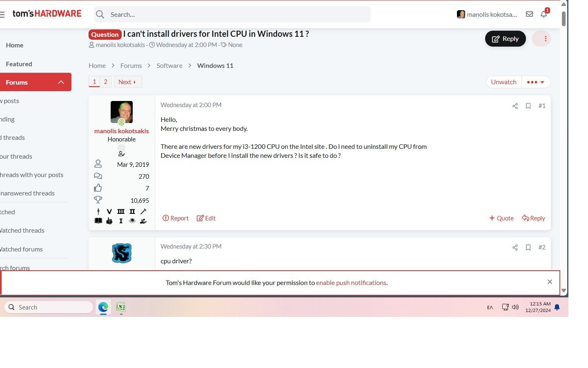Open thread author link below the title
Image resolution: width=588 pixels, height=368 pixels.
120,45
